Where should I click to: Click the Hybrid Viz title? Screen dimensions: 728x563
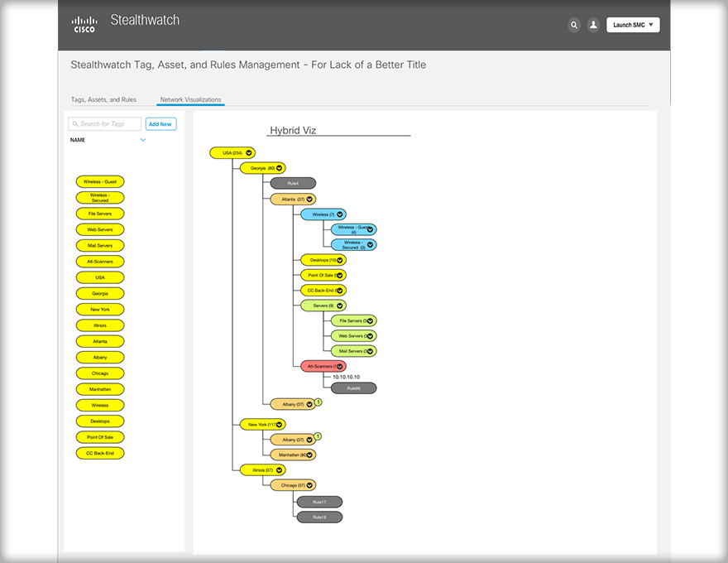coord(293,131)
